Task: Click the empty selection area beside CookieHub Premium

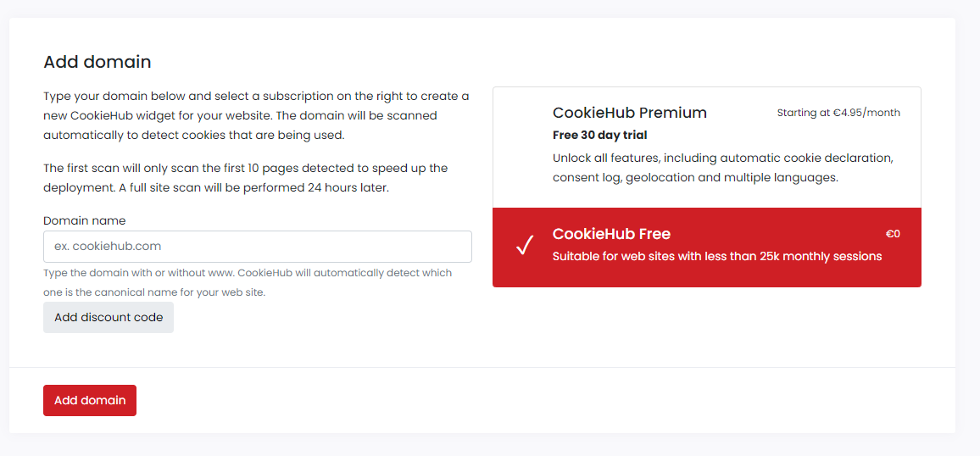Action: [524, 147]
